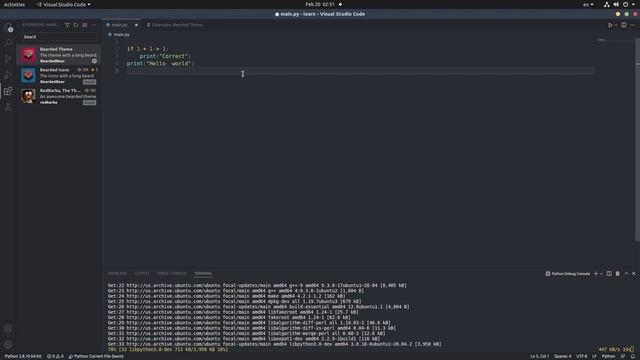Change indentation via Spaces: 4
Viewport: 640px width, 360px height.
pyautogui.click(x=563, y=356)
